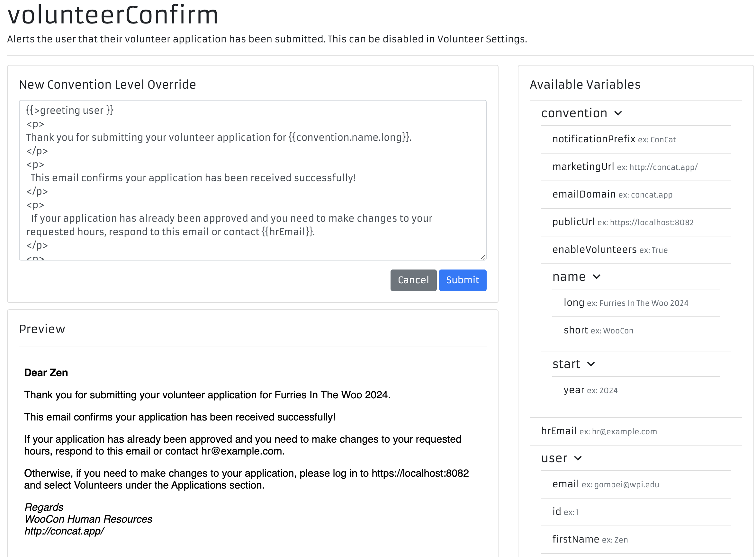Select the long name variable
This screenshot has width=756, height=557.
click(x=573, y=303)
